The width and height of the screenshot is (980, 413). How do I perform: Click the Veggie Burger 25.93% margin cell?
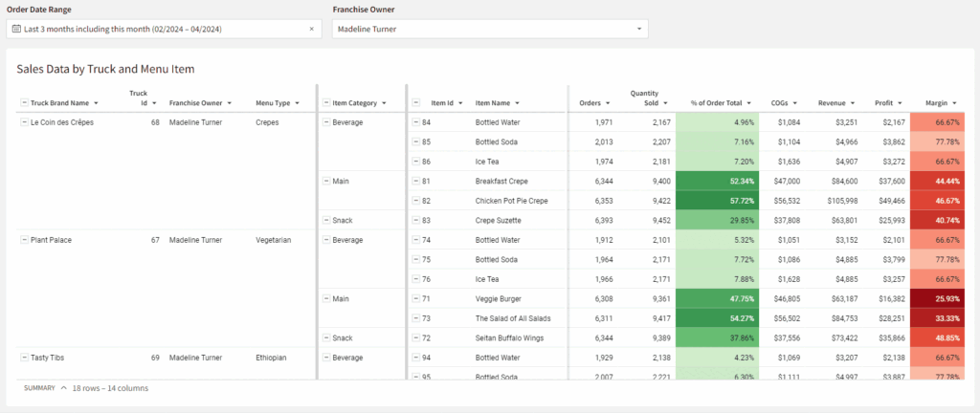pyautogui.click(x=942, y=298)
